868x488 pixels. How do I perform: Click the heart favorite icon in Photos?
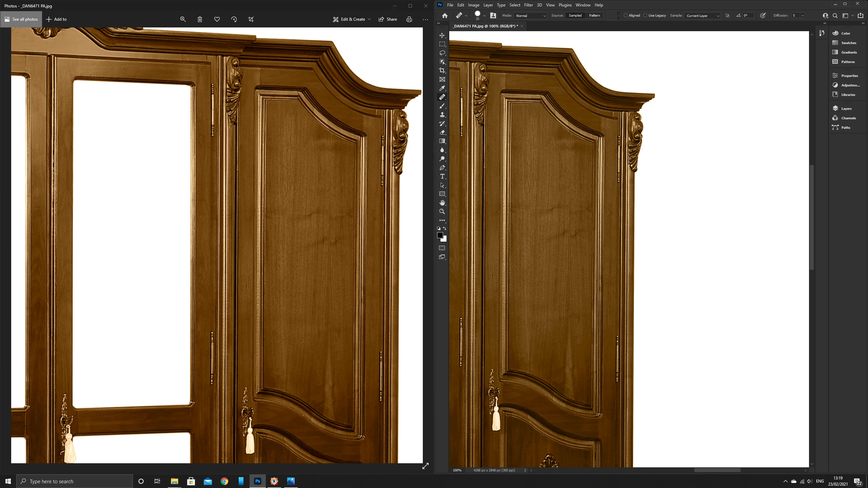[217, 19]
